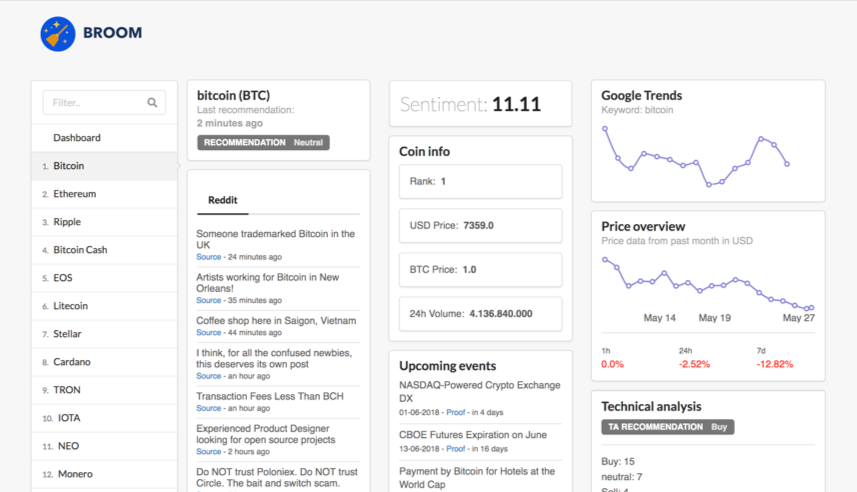The width and height of the screenshot is (857, 492).
Task: Focus the Filter input field
Action: click(x=104, y=103)
